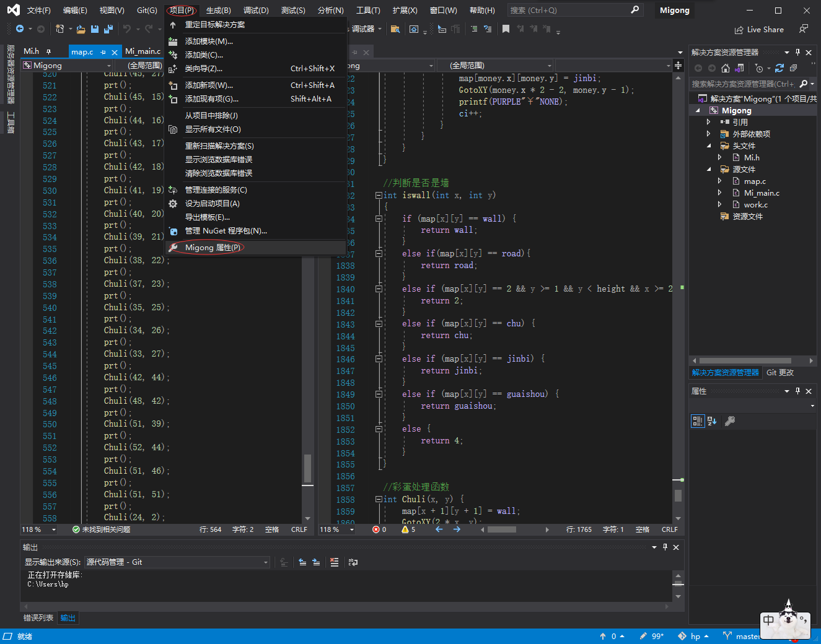The height and width of the screenshot is (644, 821).
Task: Click the switch views icon in Solution Explorer
Action: click(x=739, y=68)
